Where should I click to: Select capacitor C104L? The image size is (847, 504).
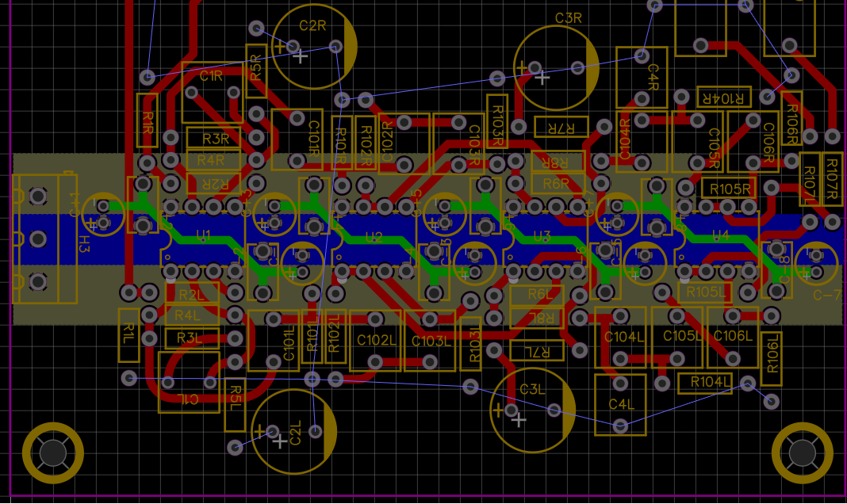pyautogui.click(x=621, y=338)
